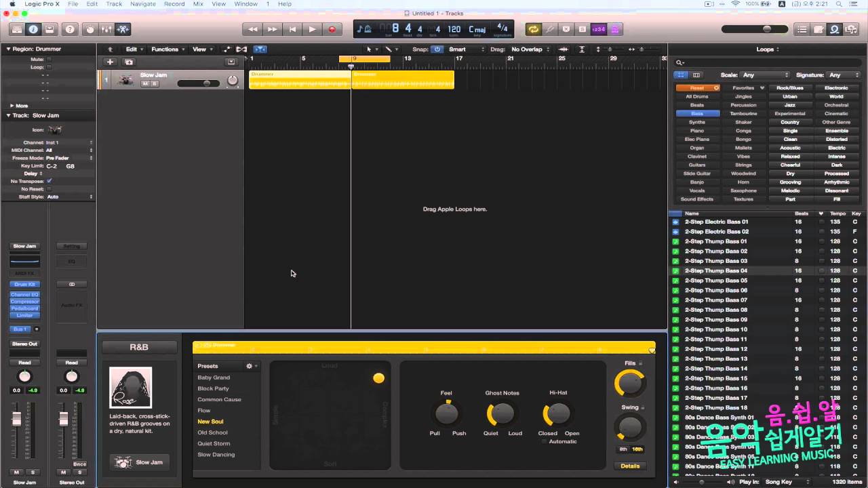Adjust Slow Jam track volume slider
Image resolution: width=868 pixels, height=488 pixels.
[x=199, y=83]
